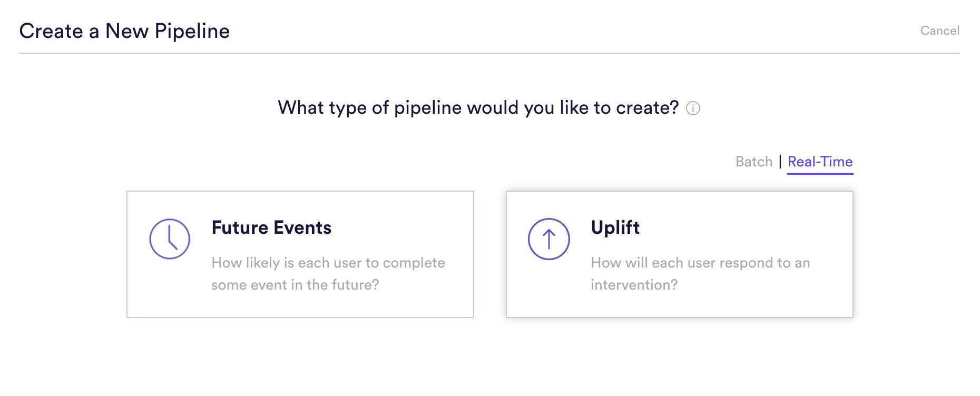Click "some event in the future?" text line

295,285
